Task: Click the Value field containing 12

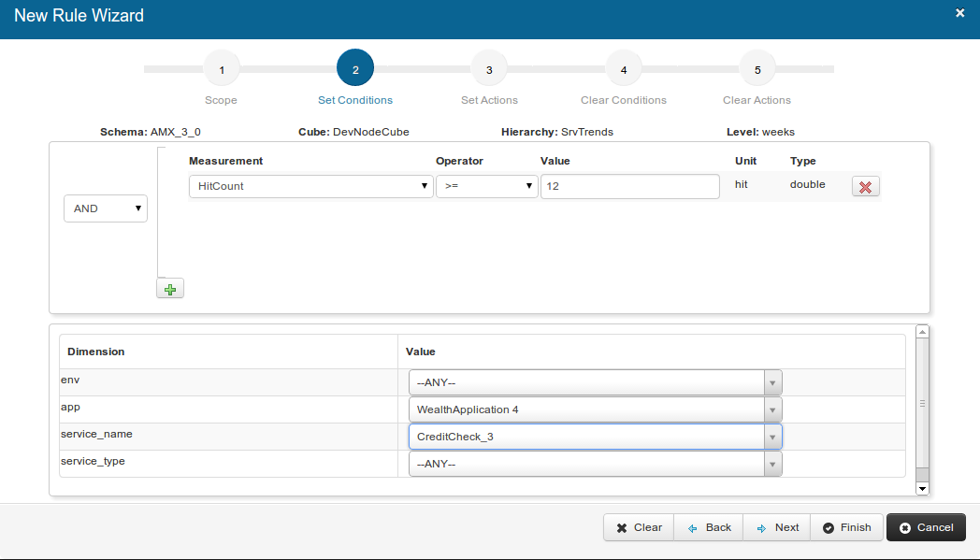Action: point(629,186)
